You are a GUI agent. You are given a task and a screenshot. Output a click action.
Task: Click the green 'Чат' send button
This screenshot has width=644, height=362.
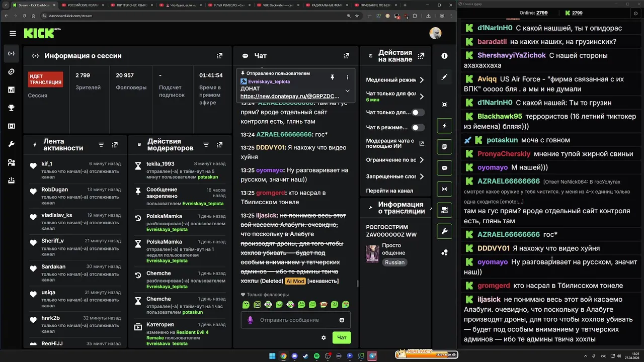pos(342,337)
